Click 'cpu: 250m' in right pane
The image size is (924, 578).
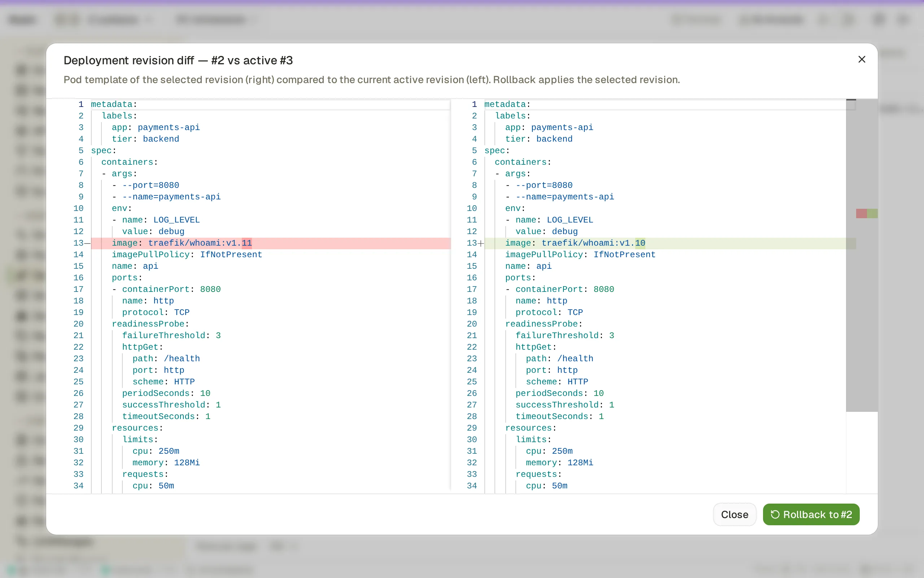(x=549, y=451)
